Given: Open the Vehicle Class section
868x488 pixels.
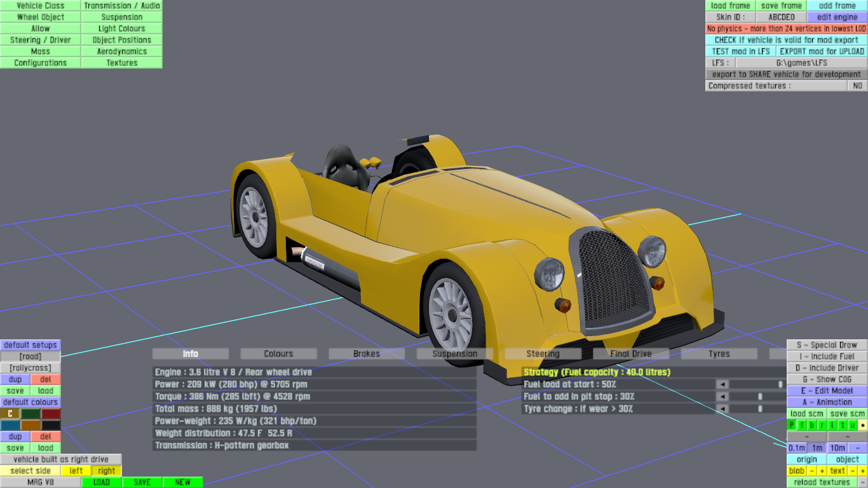Looking at the screenshot, I should click(41, 6).
